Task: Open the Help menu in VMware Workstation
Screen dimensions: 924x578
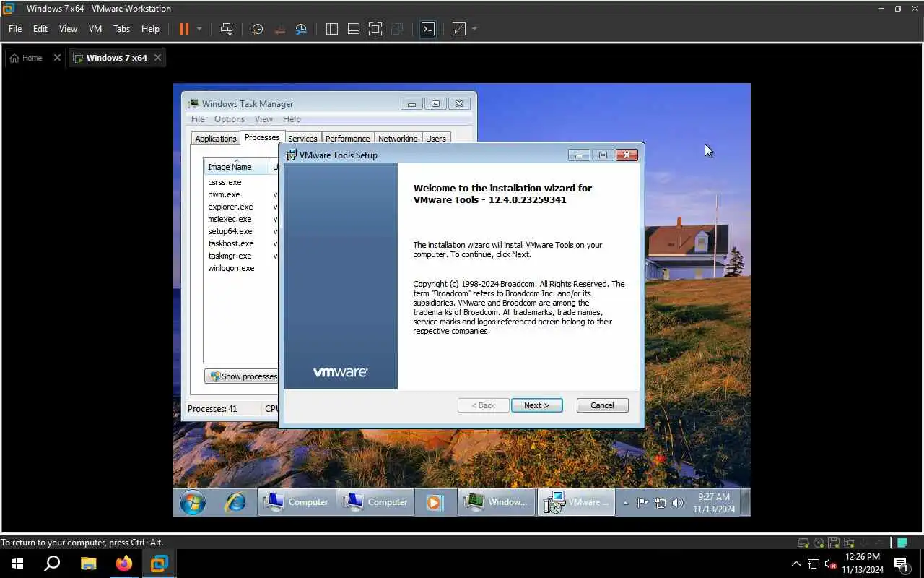Action: click(150, 29)
